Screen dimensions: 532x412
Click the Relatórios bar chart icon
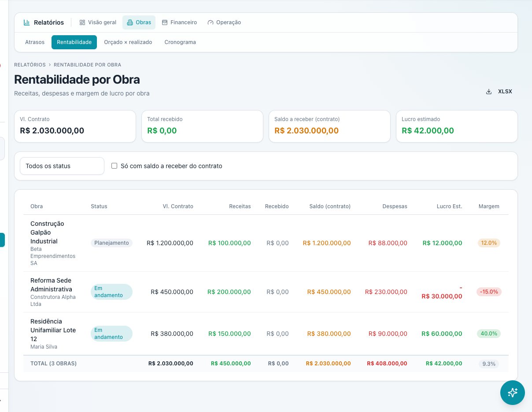[27, 22]
